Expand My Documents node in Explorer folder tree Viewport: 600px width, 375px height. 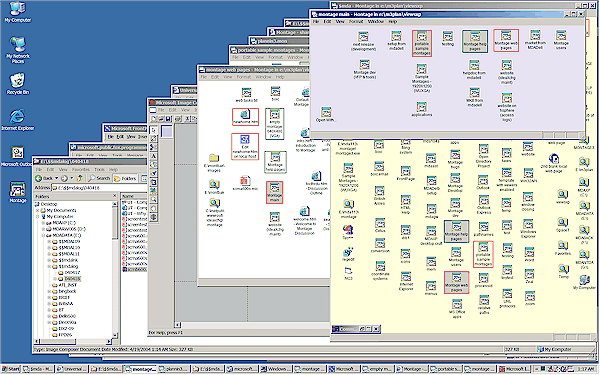[x=38, y=210]
